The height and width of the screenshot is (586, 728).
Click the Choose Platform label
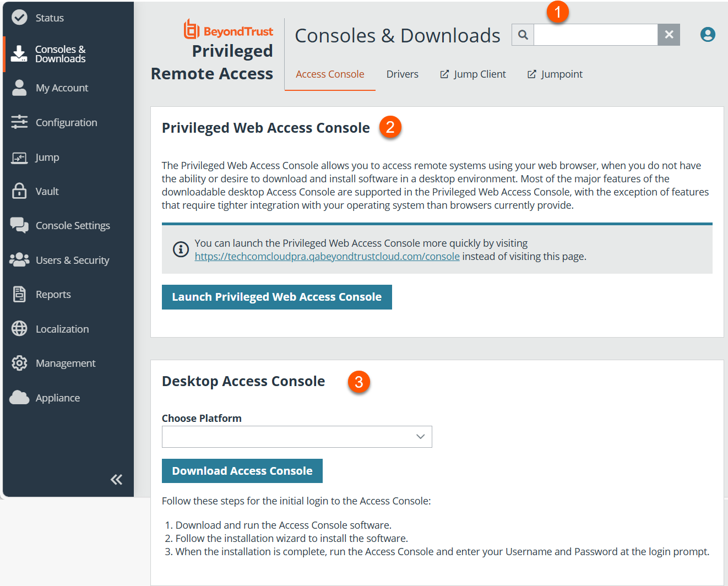point(202,418)
